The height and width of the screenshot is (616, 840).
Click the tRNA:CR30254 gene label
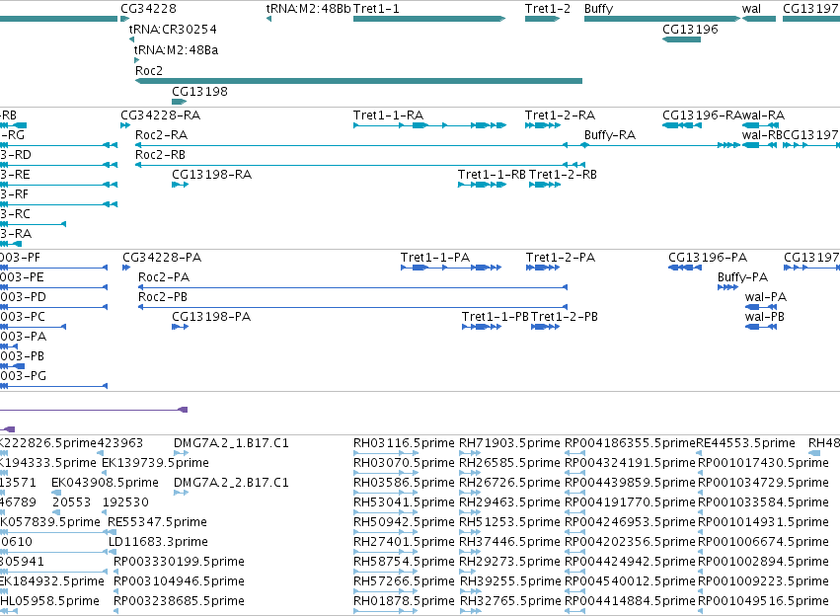point(173,29)
